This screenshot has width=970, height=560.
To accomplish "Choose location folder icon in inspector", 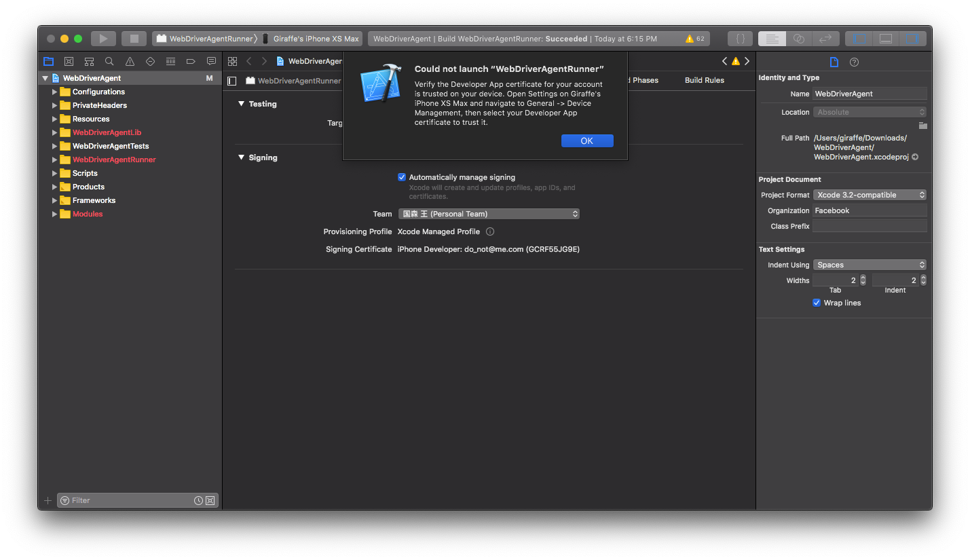I will [922, 126].
